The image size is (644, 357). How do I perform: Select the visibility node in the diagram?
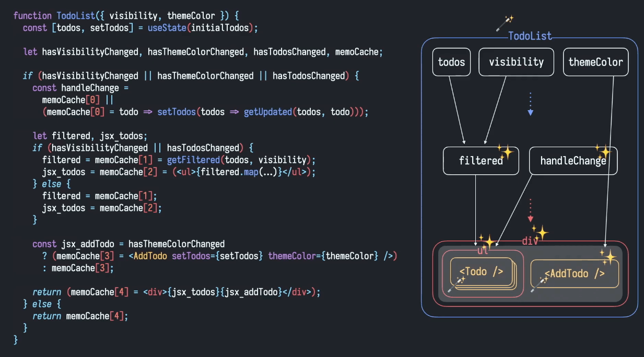pos(516,62)
